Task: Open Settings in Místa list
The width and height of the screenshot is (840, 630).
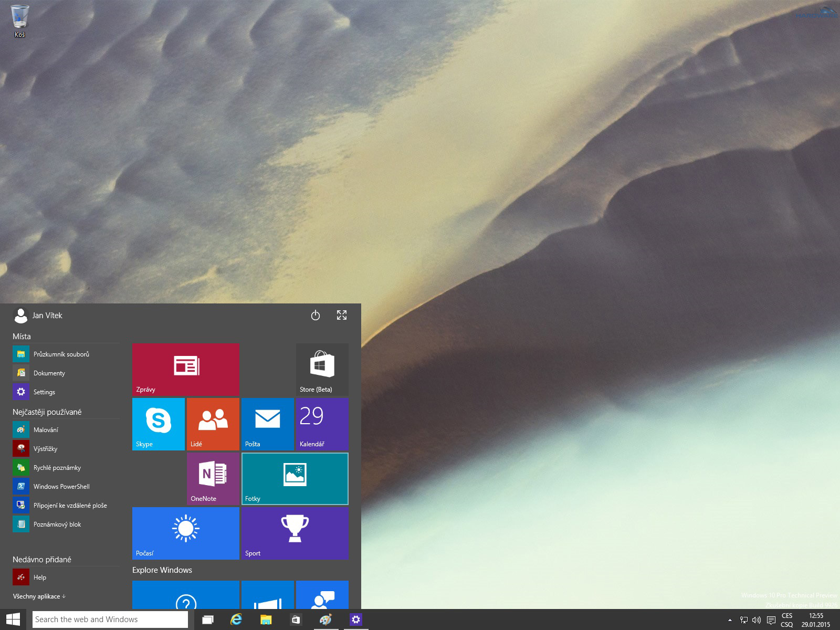Action: coord(44,392)
